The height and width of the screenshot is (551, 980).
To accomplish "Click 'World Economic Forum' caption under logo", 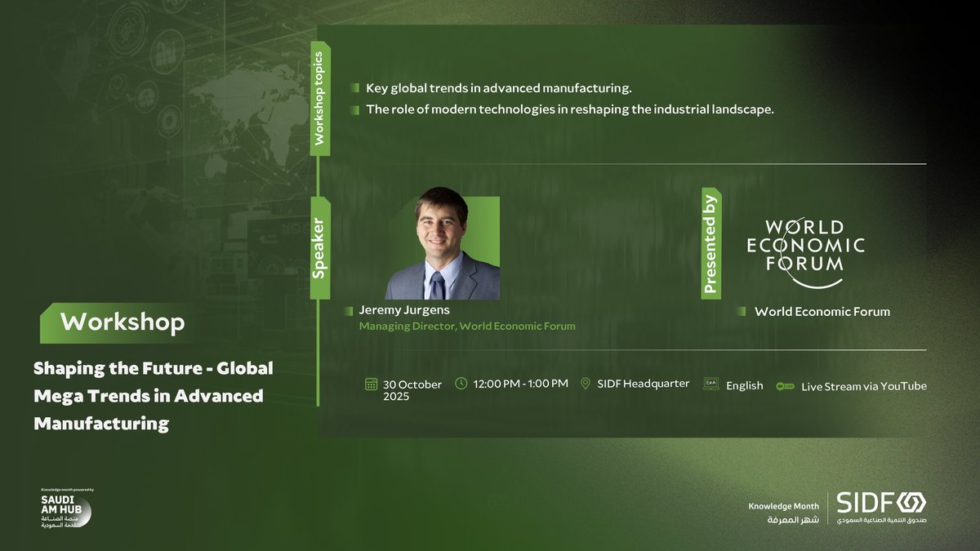I will tap(822, 311).
